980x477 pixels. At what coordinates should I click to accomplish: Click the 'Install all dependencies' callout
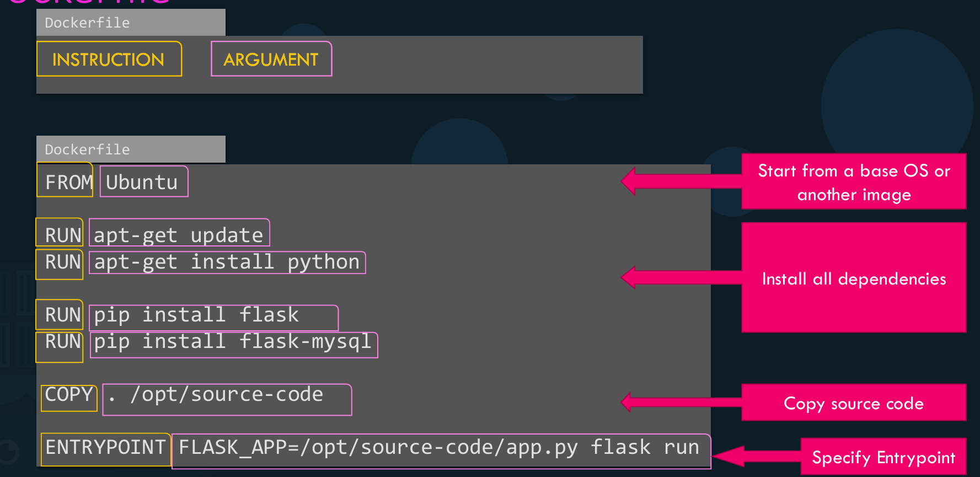853,277
